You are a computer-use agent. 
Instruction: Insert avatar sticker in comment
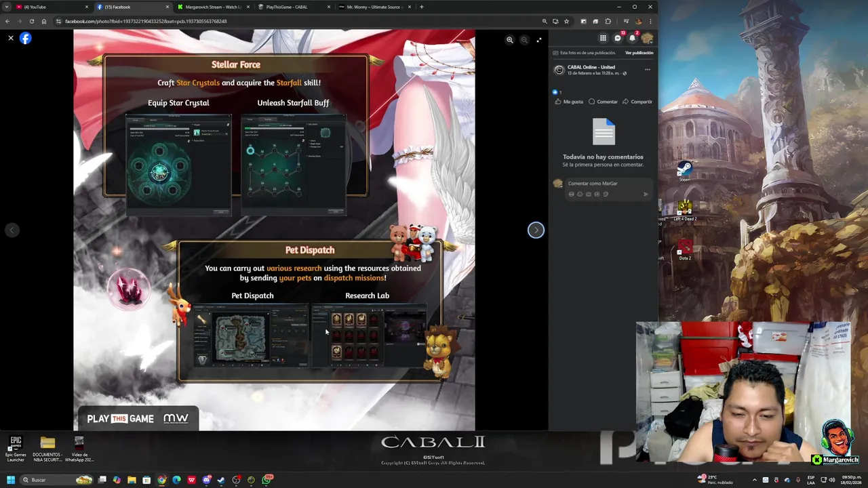[572, 195]
